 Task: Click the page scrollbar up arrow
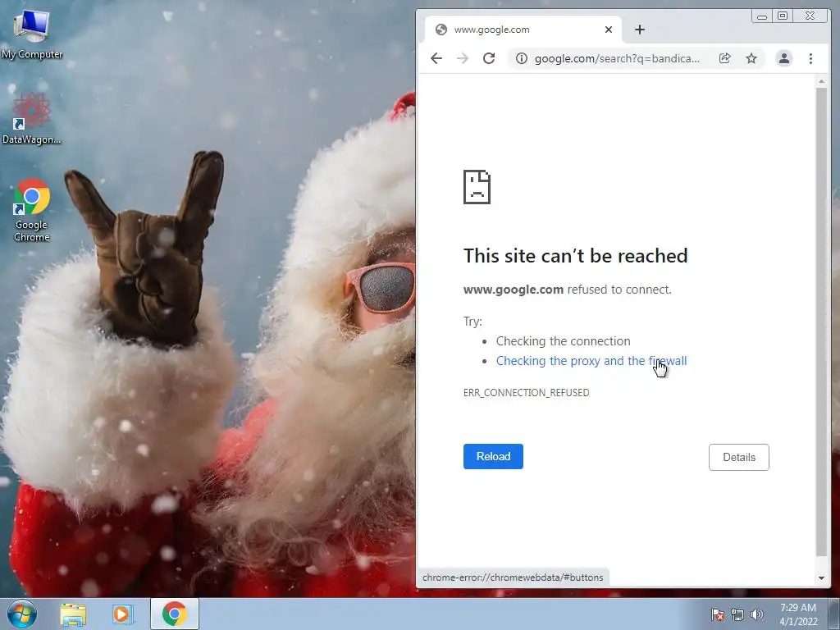pos(821,82)
